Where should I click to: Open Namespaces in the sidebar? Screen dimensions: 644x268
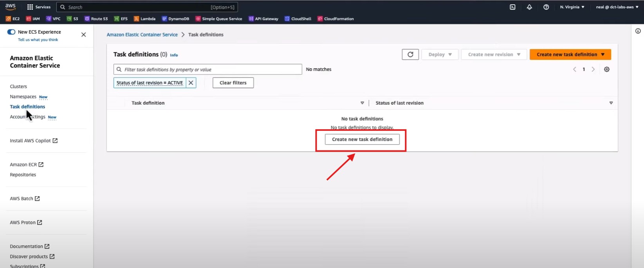coord(23,97)
